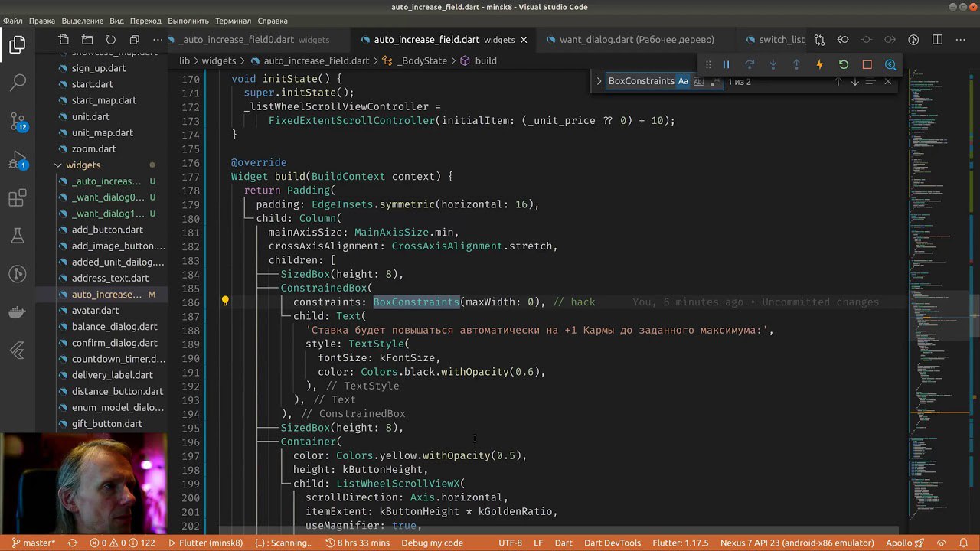Click the debug toolbar drag handle
The image size is (980, 551).
tap(708, 65)
